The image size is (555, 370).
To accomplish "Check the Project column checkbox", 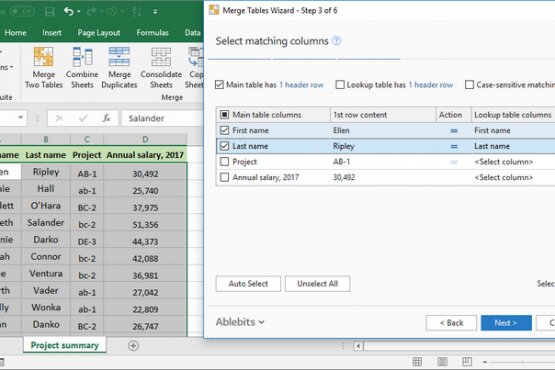I will [224, 161].
